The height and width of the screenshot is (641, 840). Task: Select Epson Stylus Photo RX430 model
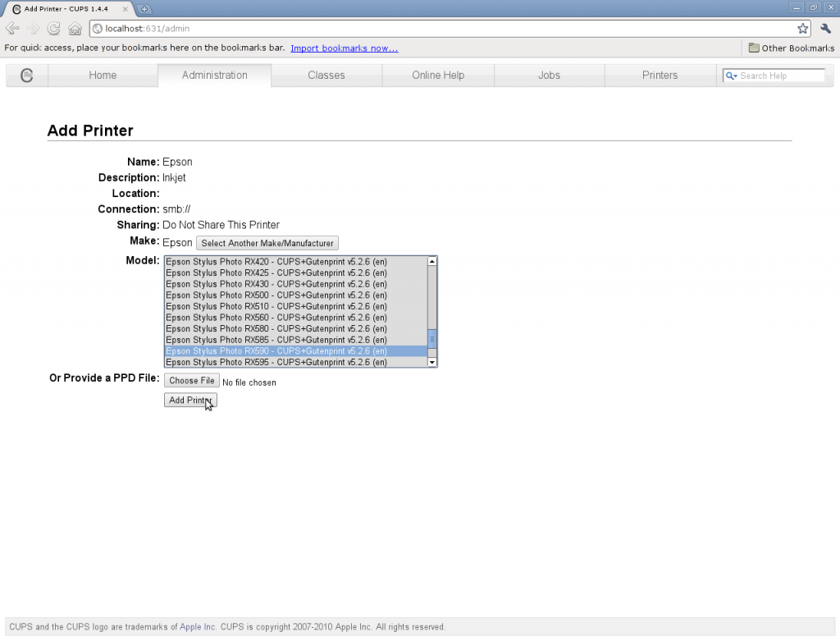(x=296, y=284)
